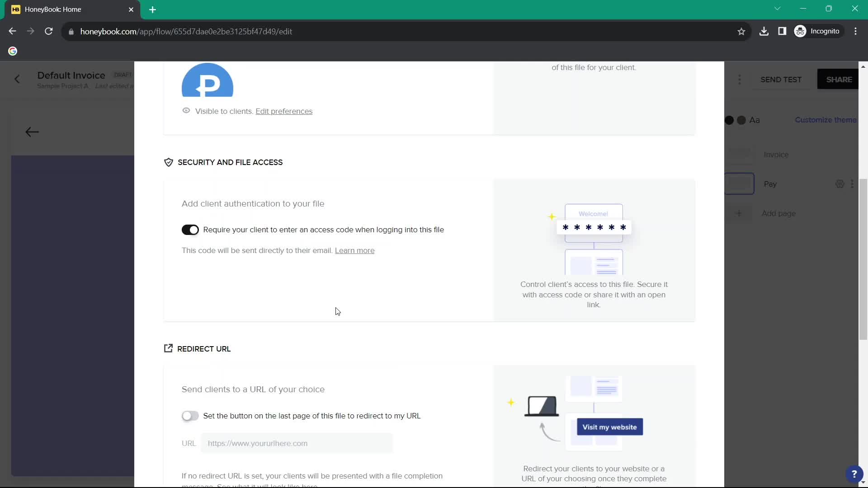Close the HoneyBook: Home tab
This screenshot has height=488, width=868.
tap(131, 9)
